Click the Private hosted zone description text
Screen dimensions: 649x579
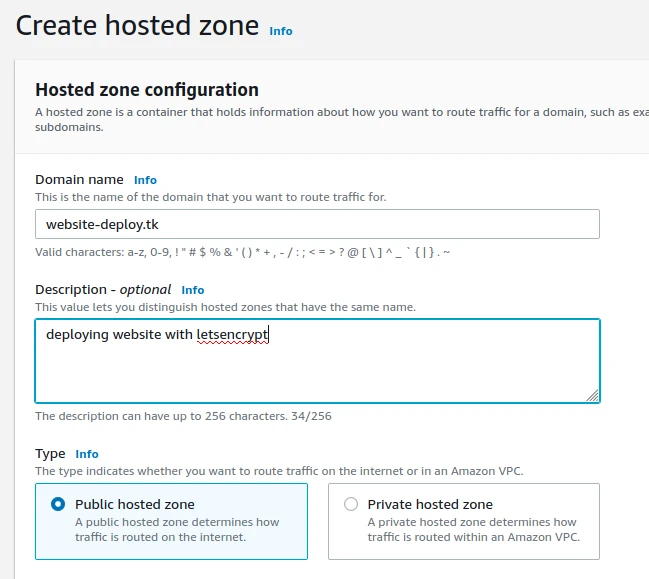pos(472,530)
